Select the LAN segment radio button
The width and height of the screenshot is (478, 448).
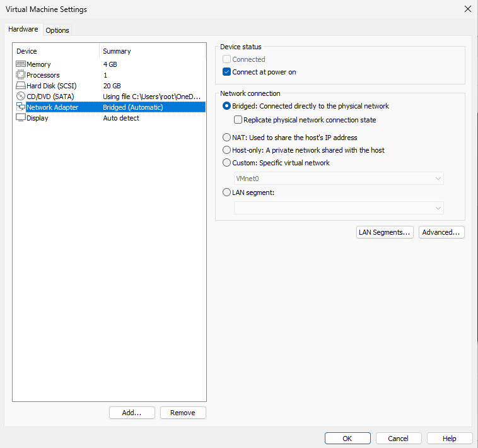227,192
